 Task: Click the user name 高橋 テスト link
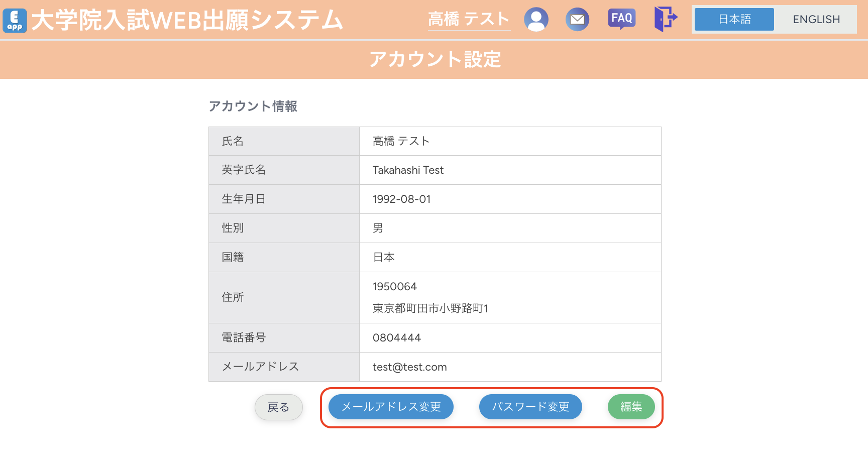click(x=469, y=19)
